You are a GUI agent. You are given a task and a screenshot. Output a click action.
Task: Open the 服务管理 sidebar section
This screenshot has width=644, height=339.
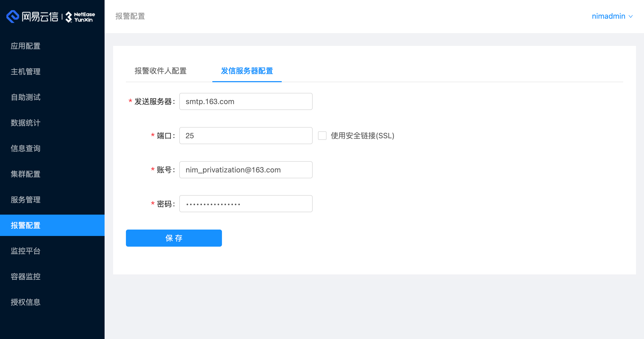pyautogui.click(x=26, y=200)
